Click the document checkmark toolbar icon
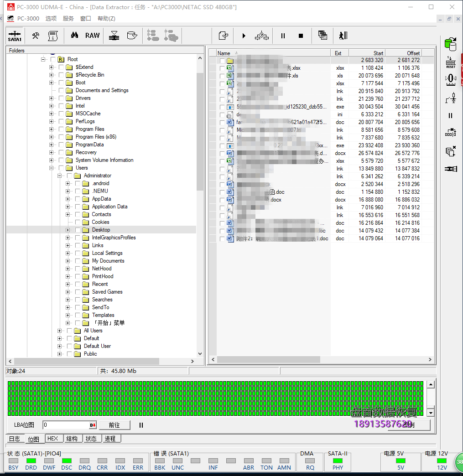This screenshot has height=476, width=463. point(224,36)
